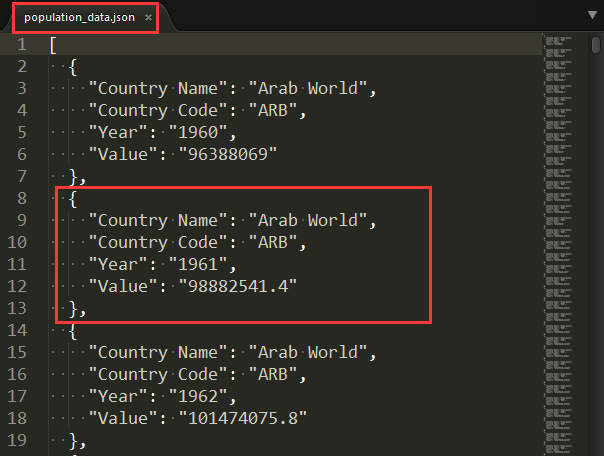
Task: Click "Country Code" key on line 10
Action: pos(160,243)
